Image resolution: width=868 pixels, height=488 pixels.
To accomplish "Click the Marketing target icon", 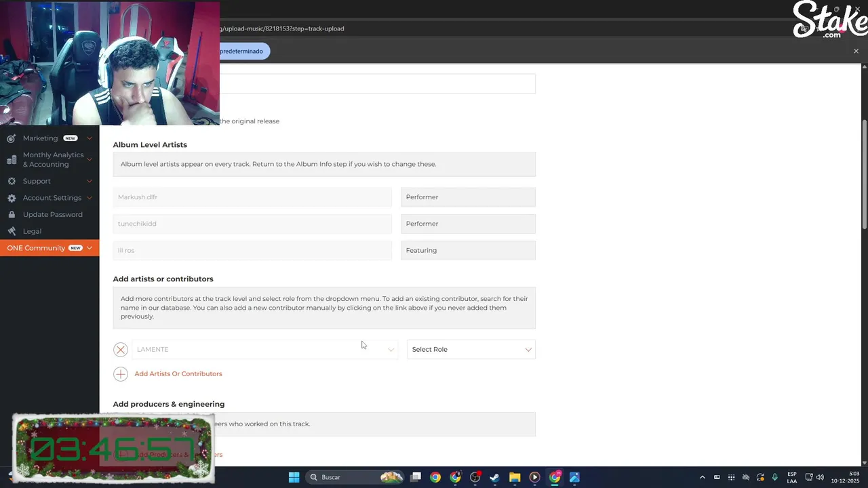I will point(12,138).
